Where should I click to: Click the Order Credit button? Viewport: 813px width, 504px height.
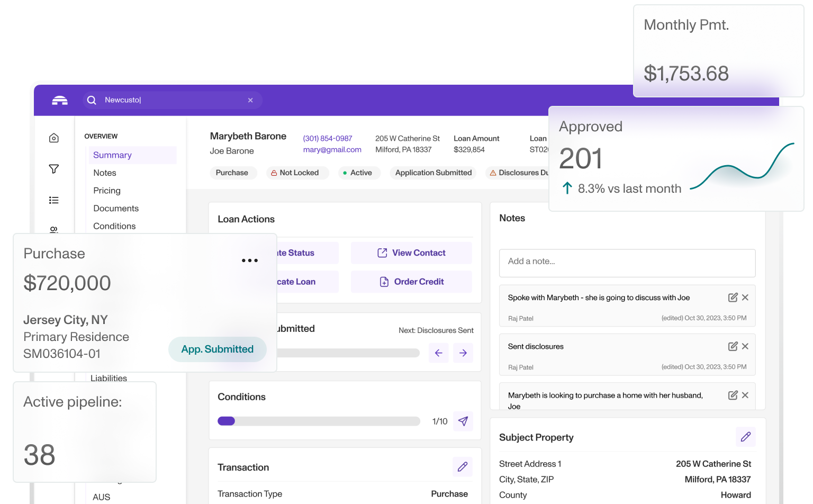[x=411, y=282]
